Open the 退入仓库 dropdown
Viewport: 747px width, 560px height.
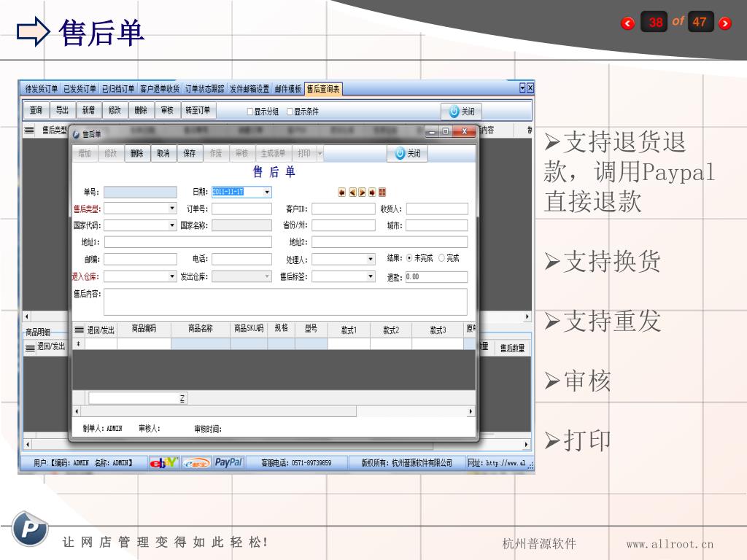coord(172,276)
